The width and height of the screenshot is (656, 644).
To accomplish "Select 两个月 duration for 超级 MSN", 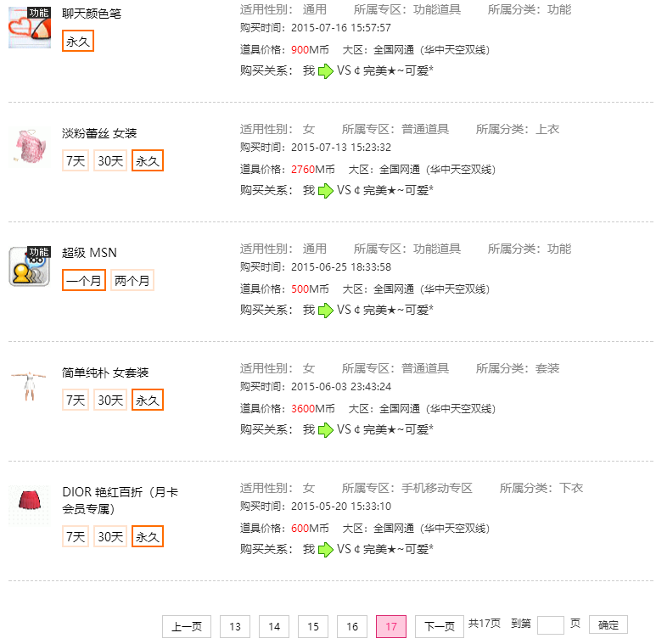I will click(132, 280).
